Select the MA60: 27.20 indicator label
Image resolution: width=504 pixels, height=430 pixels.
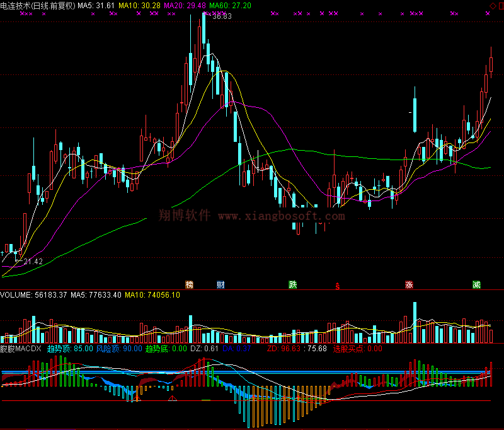(230, 6)
